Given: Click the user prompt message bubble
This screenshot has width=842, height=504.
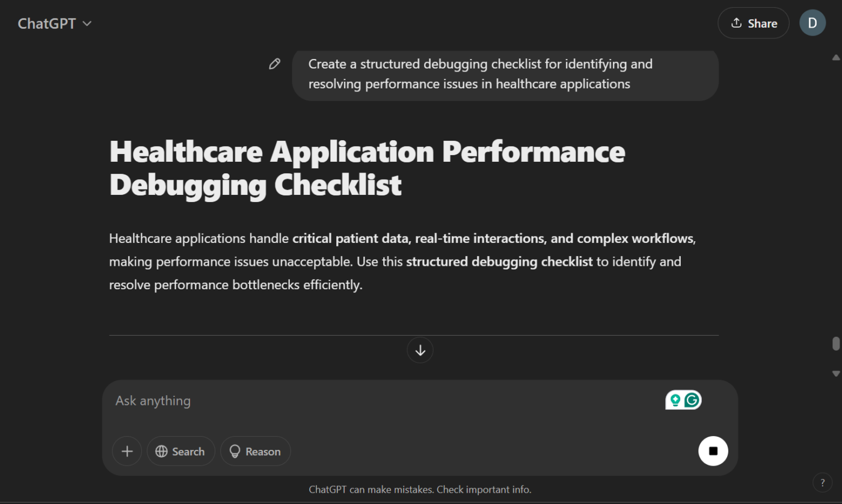Looking at the screenshot, I should pyautogui.click(x=505, y=74).
